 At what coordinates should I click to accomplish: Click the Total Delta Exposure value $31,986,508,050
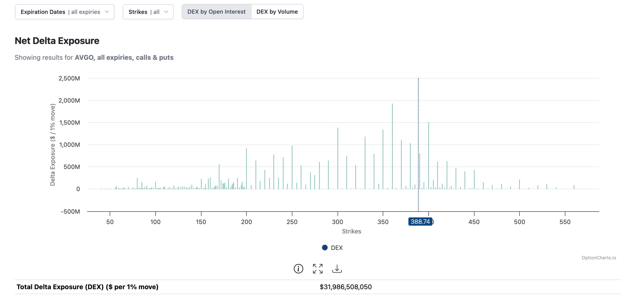point(345,287)
